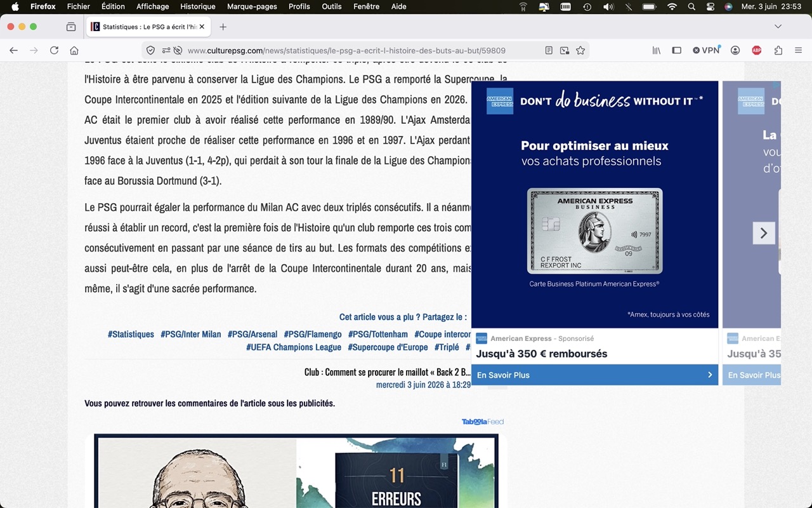Select the Statistiques : Le PSG tab

[148, 27]
